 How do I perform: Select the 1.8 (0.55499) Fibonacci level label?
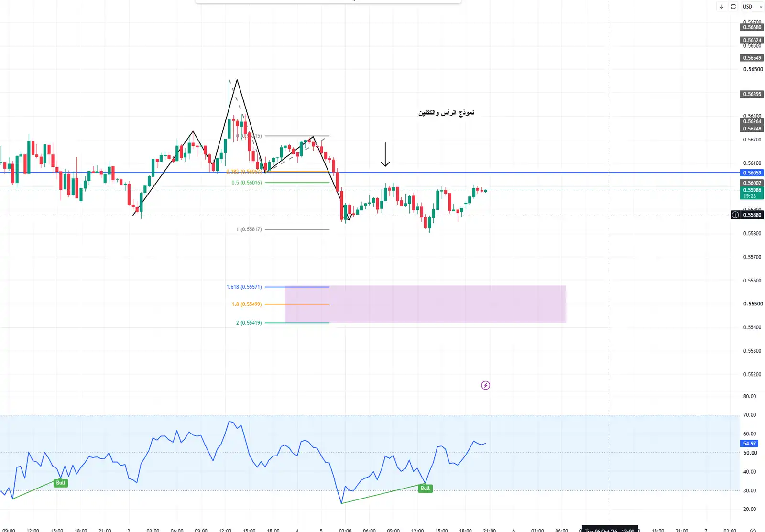click(x=247, y=304)
